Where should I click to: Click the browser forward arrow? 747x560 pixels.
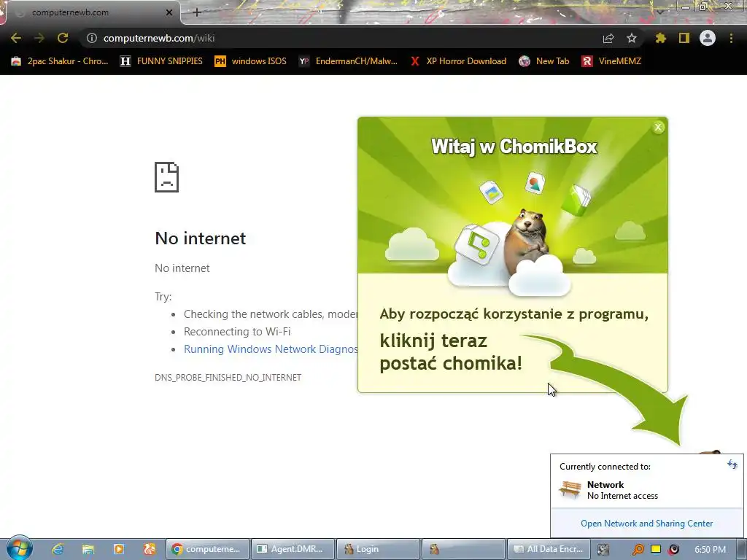[x=39, y=38]
